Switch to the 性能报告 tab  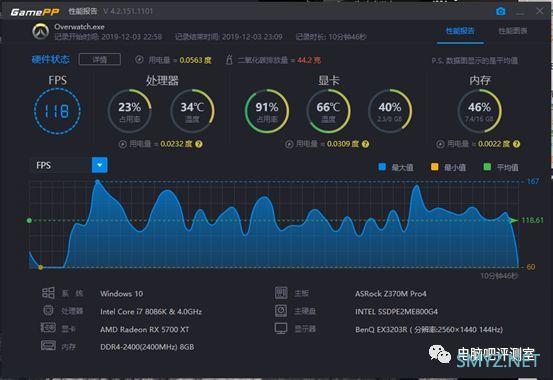(460, 31)
